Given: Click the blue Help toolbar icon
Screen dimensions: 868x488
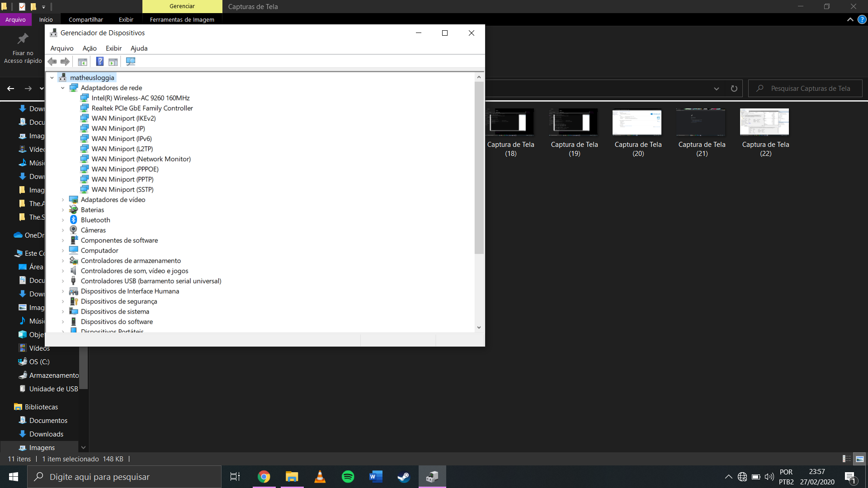Looking at the screenshot, I should (x=100, y=62).
